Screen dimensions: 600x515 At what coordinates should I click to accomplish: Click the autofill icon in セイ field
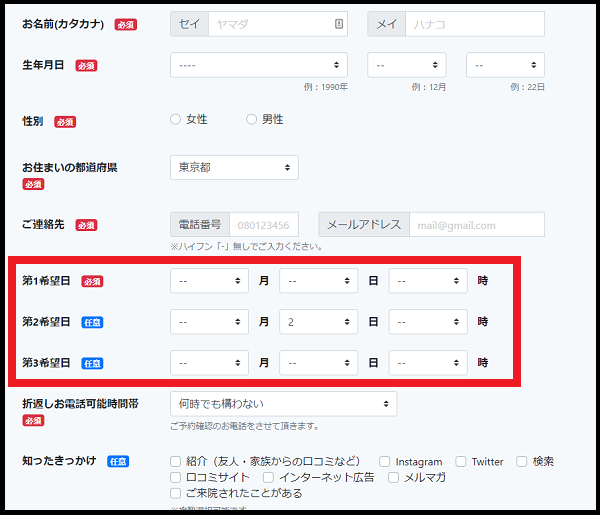[x=339, y=24]
